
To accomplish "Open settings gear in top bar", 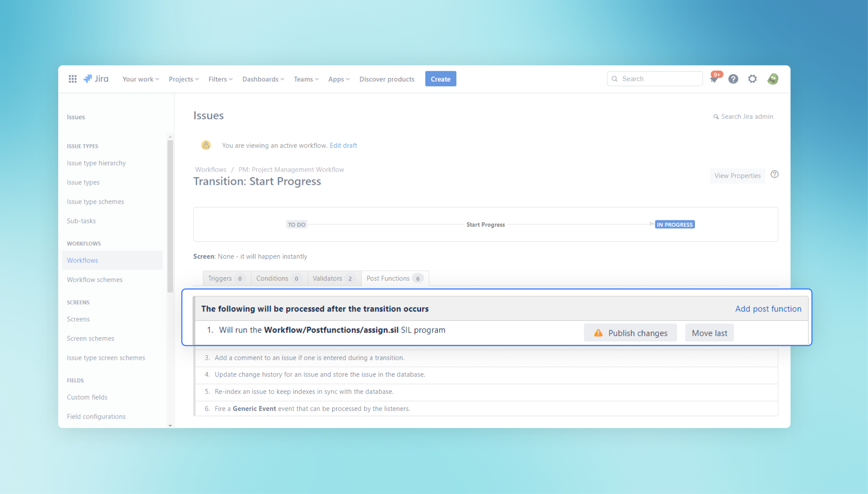I will 752,79.
